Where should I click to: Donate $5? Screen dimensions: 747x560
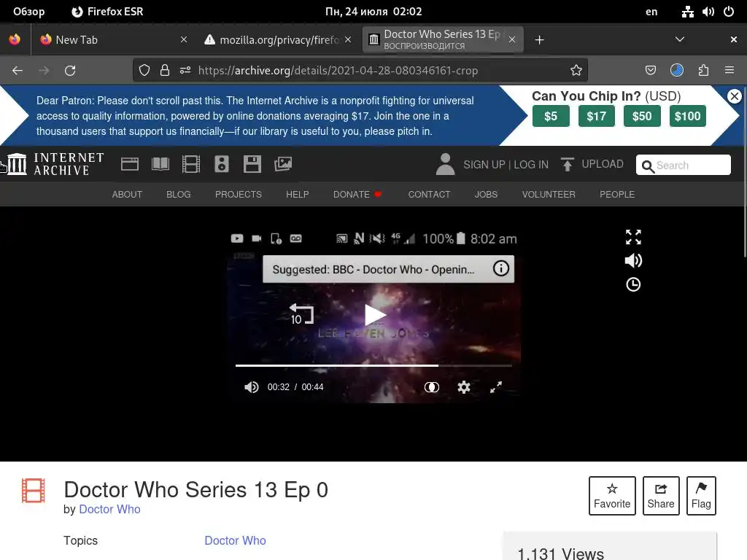click(x=551, y=116)
